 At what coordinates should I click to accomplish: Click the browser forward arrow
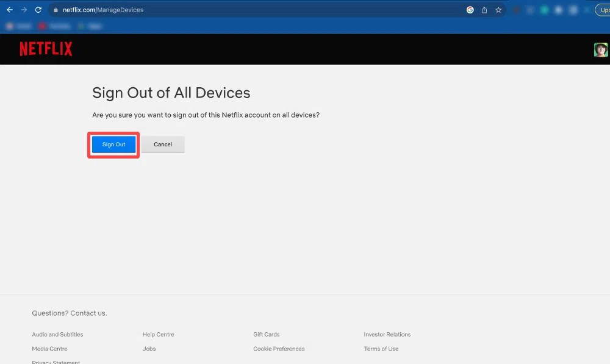point(23,10)
